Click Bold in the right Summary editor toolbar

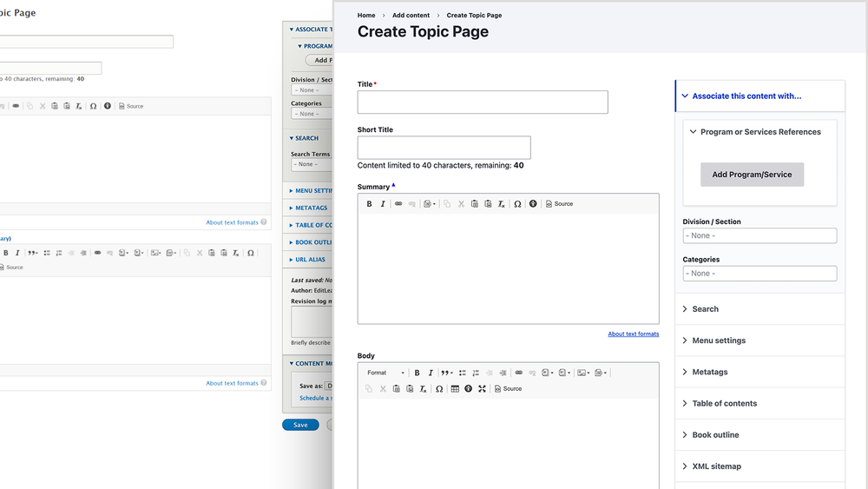click(369, 204)
